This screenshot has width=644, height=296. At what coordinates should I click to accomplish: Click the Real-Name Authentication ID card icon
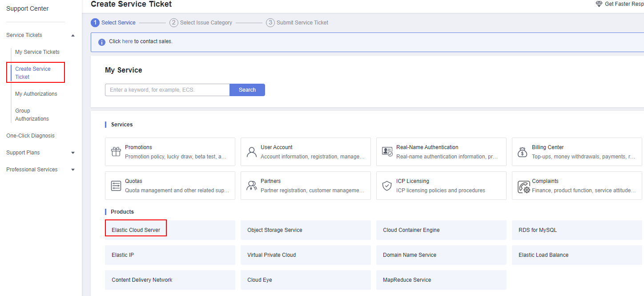[x=387, y=152]
